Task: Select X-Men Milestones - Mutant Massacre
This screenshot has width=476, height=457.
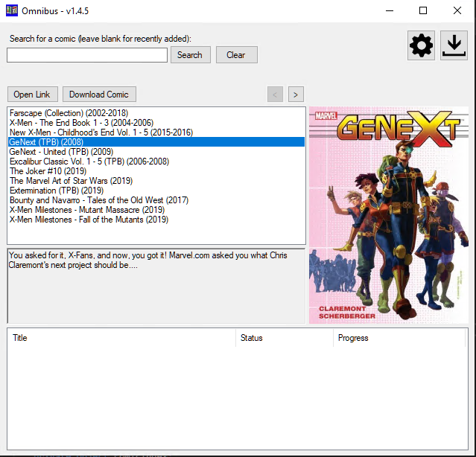Action: click(156, 210)
